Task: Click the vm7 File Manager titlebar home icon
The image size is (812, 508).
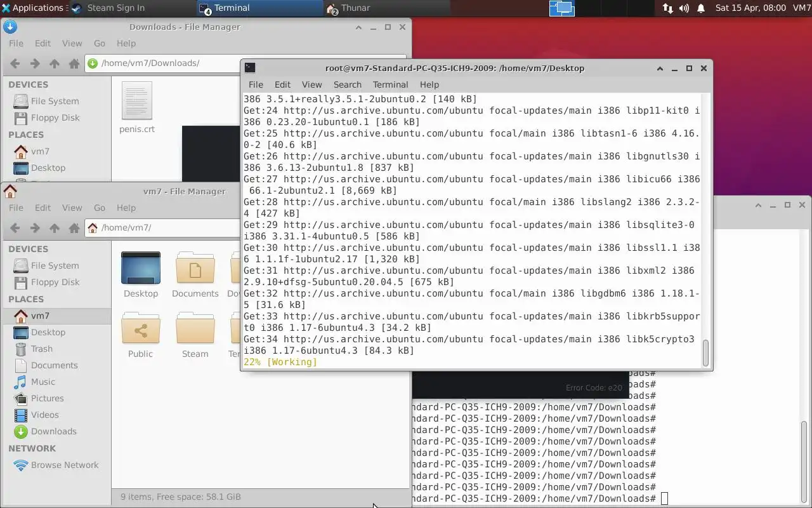Action: point(10,191)
